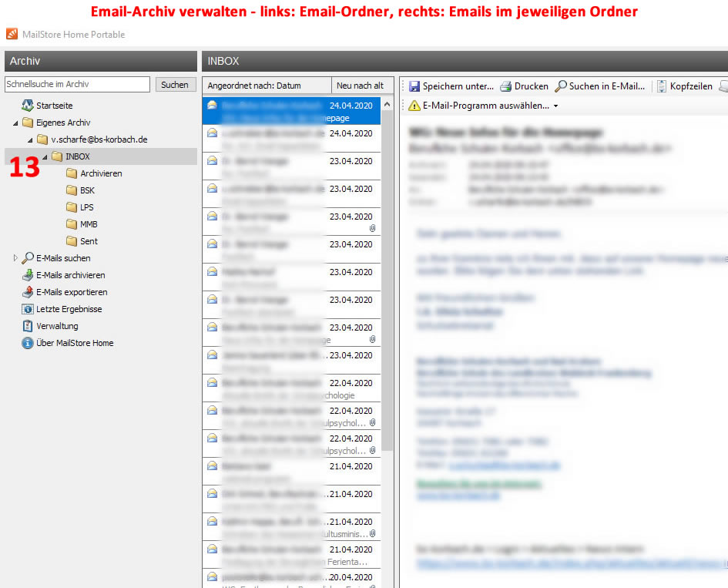Focus the Schnellsuche im Archiv field
This screenshot has height=588, width=728.
78,84
